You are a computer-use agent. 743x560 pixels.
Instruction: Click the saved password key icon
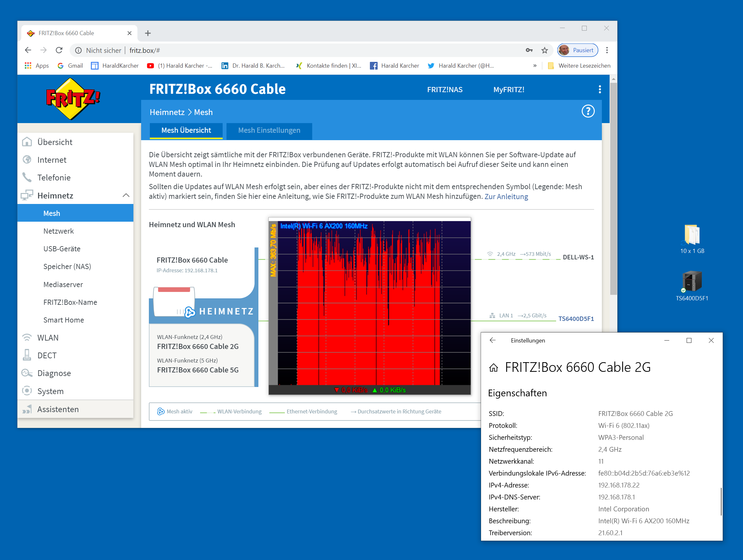(529, 50)
